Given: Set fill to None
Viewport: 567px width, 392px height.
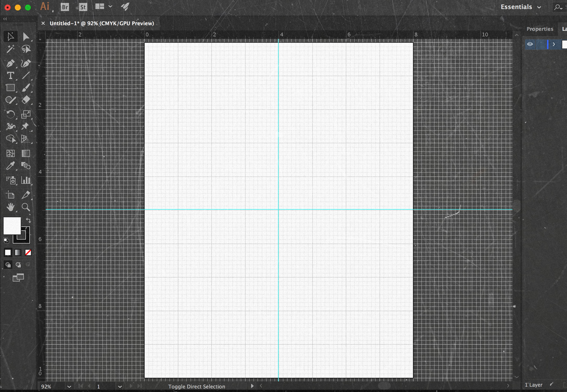Looking at the screenshot, I should [28, 253].
